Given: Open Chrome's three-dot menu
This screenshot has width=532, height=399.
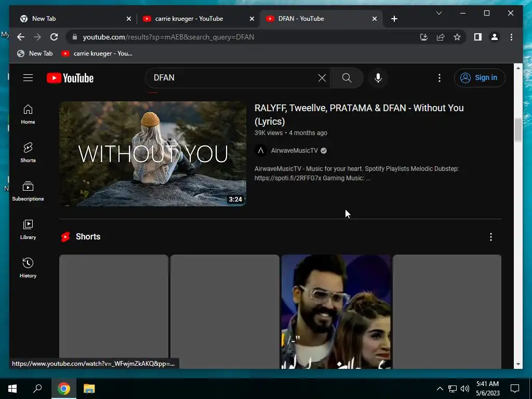Looking at the screenshot, I should 511,37.
